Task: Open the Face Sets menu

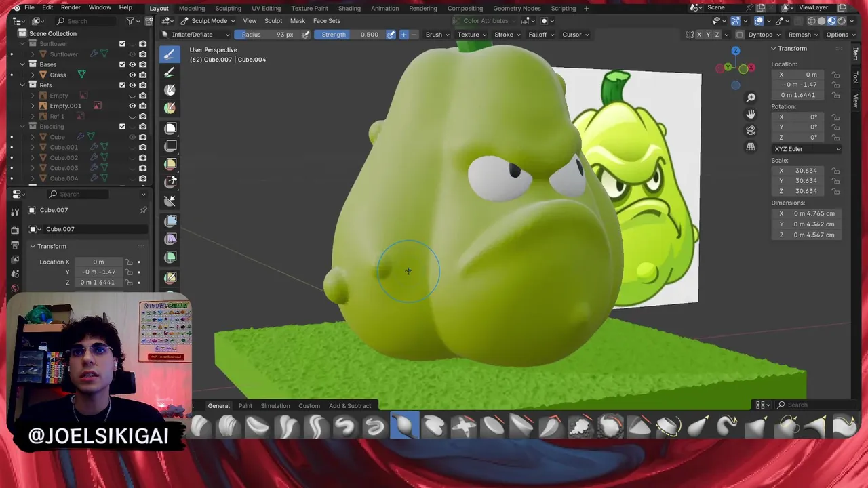Action: 327,21
